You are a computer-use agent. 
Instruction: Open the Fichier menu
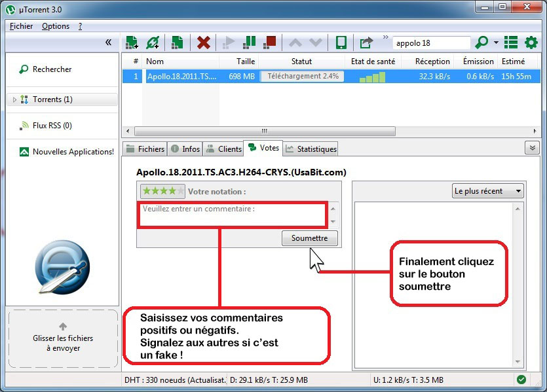coord(21,26)
